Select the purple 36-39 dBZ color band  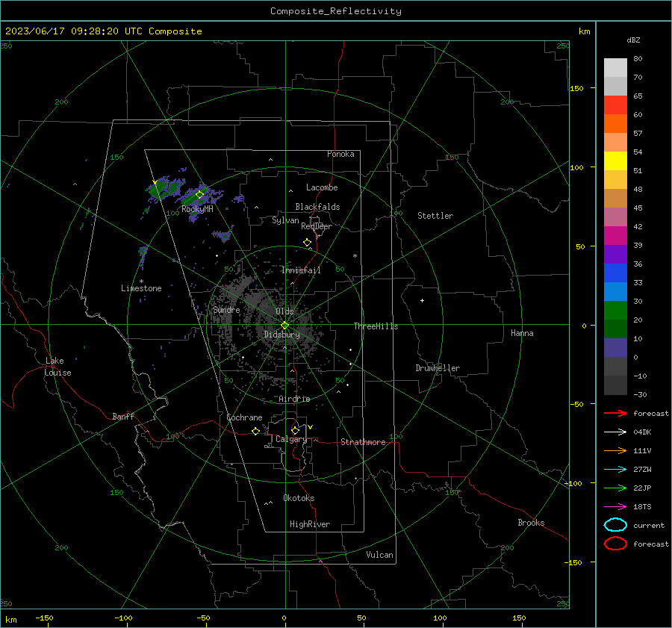coord(615,254)
